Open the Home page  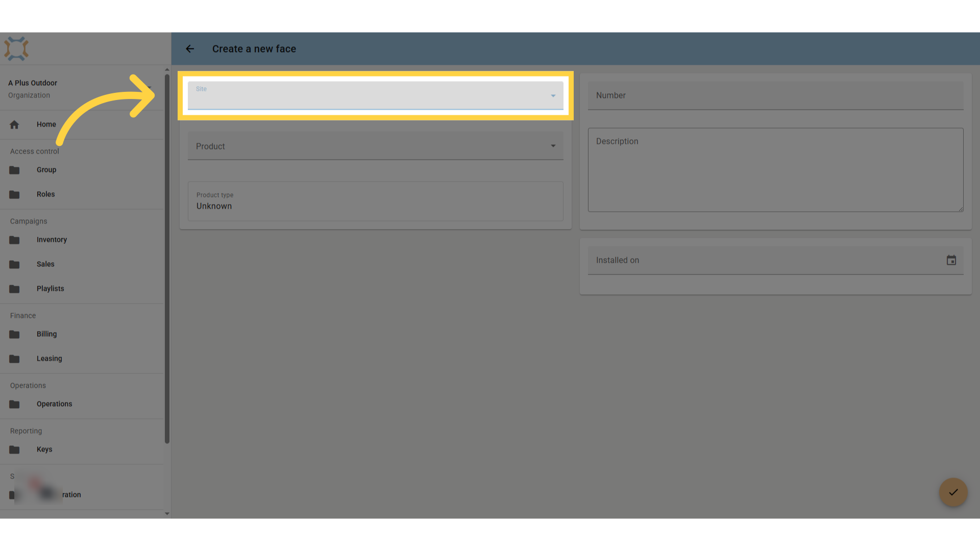pyautogui.click(x=46, y=124)
